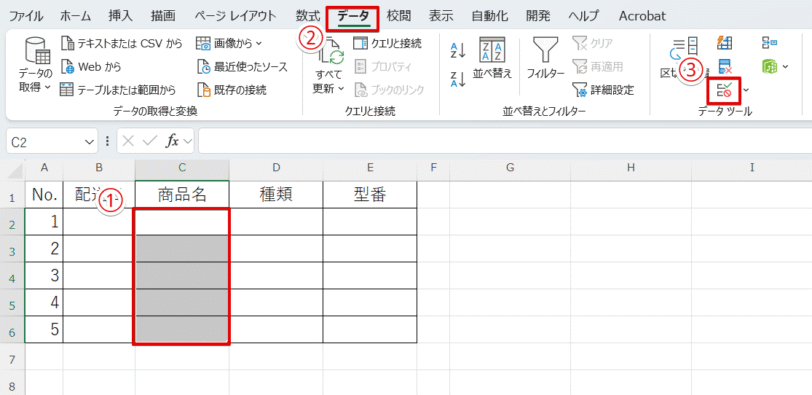Switch to the 挿入 tab
Viewport: 812px width, 395px height.
(121, 16)
